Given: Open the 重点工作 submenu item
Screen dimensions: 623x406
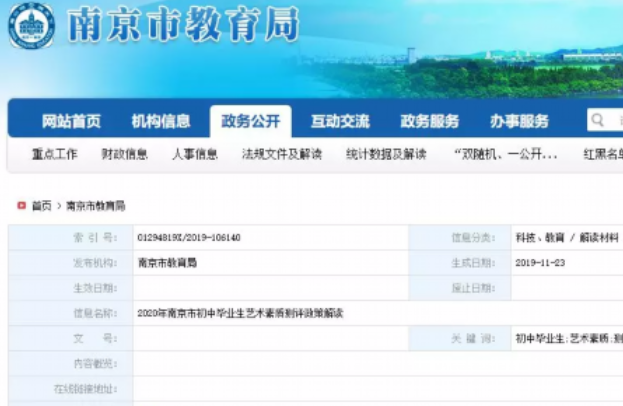Looking at the screenshot, I should click(55, 154).
